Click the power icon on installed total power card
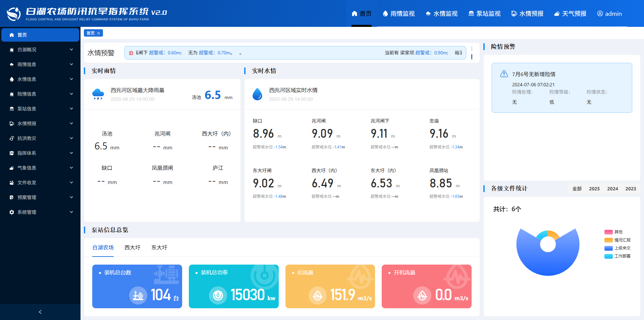The image size is (644, 320). point(218,295)
